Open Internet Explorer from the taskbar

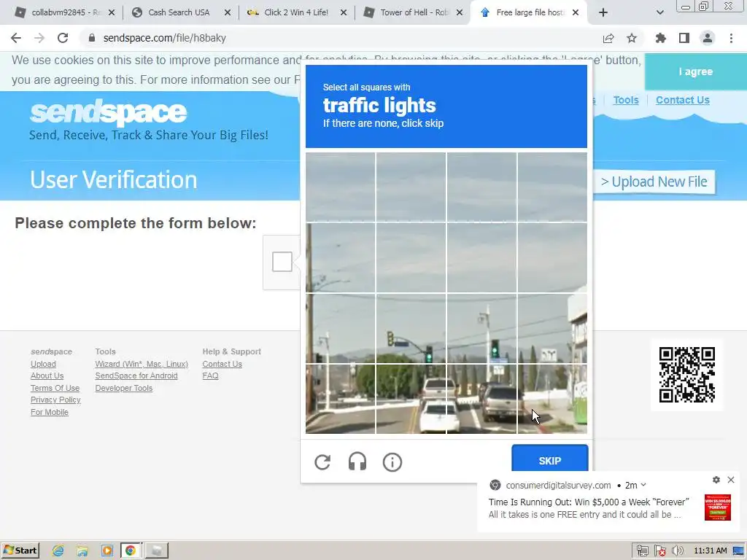pos(58,551)
